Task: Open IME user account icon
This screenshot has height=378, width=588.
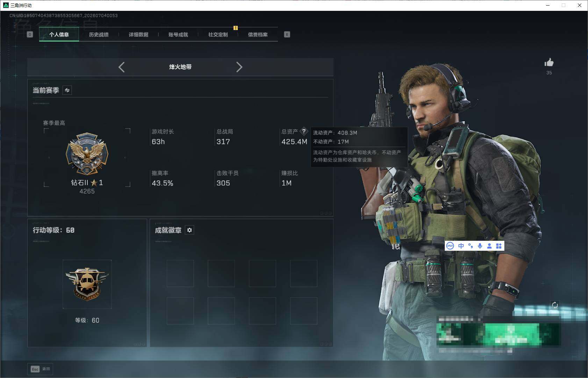Action: [x=489, y=246]
